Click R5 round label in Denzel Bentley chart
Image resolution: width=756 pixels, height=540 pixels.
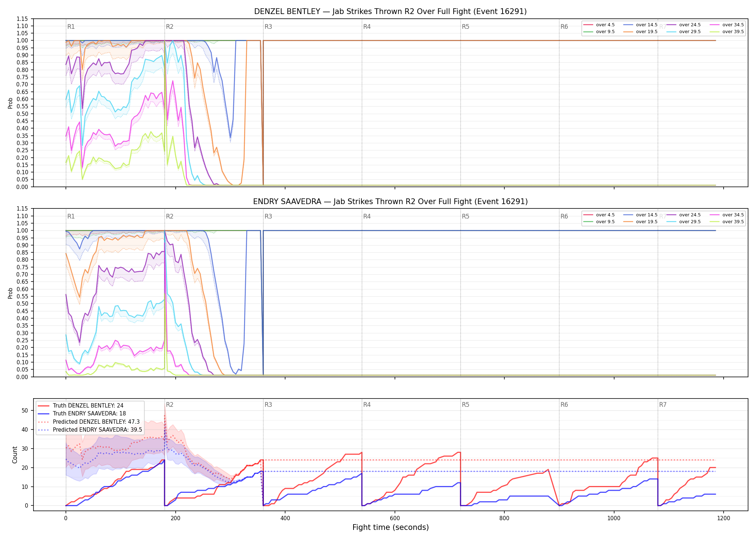465,27
